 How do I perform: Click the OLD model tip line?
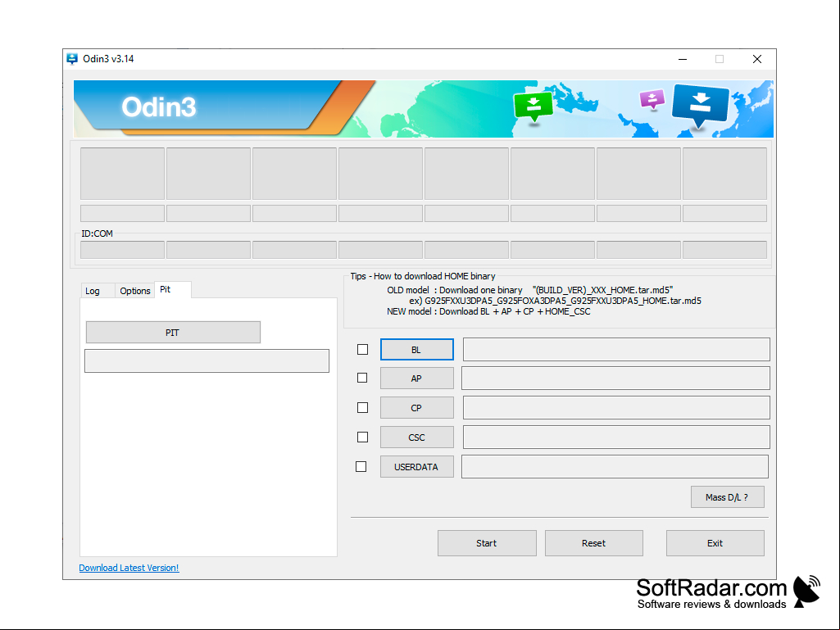pos(530,290)
